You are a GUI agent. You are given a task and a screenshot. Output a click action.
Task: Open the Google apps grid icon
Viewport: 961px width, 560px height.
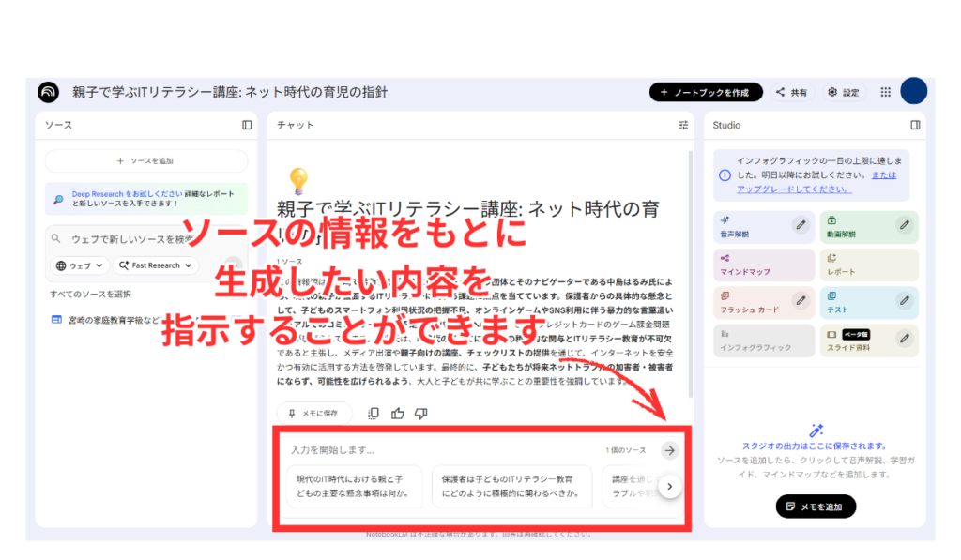[x=885, y=92]
